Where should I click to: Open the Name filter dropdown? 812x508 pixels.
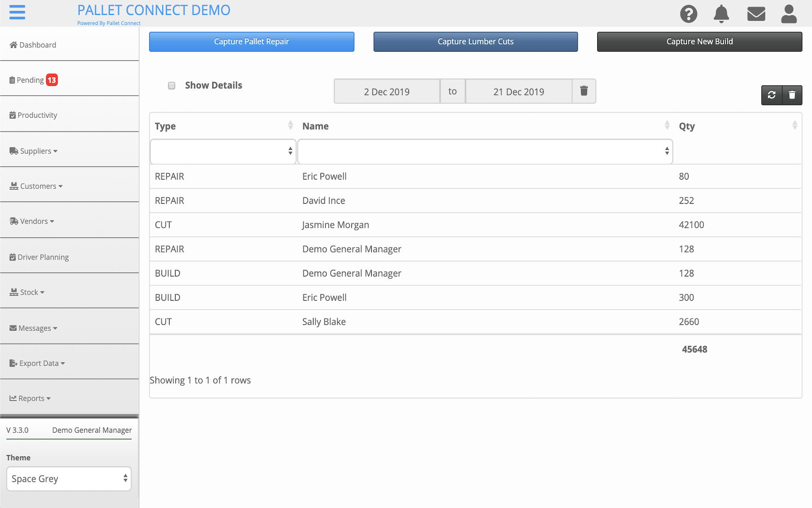pyautogui.click(x=485, y=151)
